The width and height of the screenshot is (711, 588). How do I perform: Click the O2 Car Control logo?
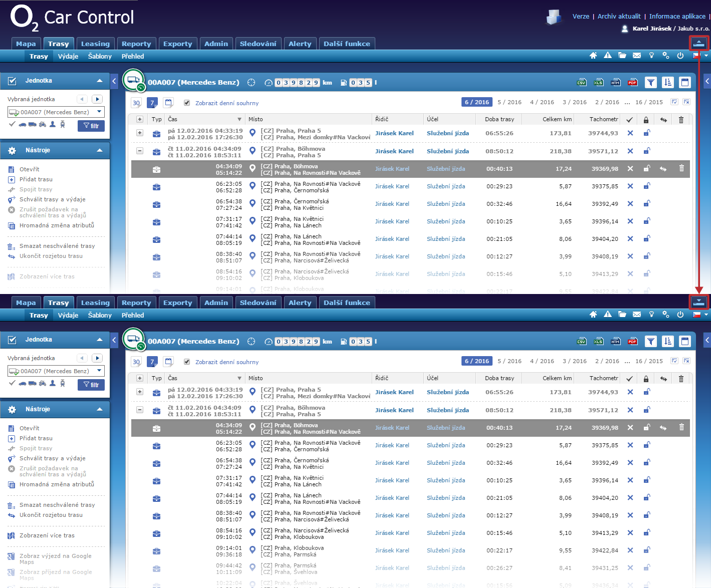pyautogui.click(x=72, y=18)
